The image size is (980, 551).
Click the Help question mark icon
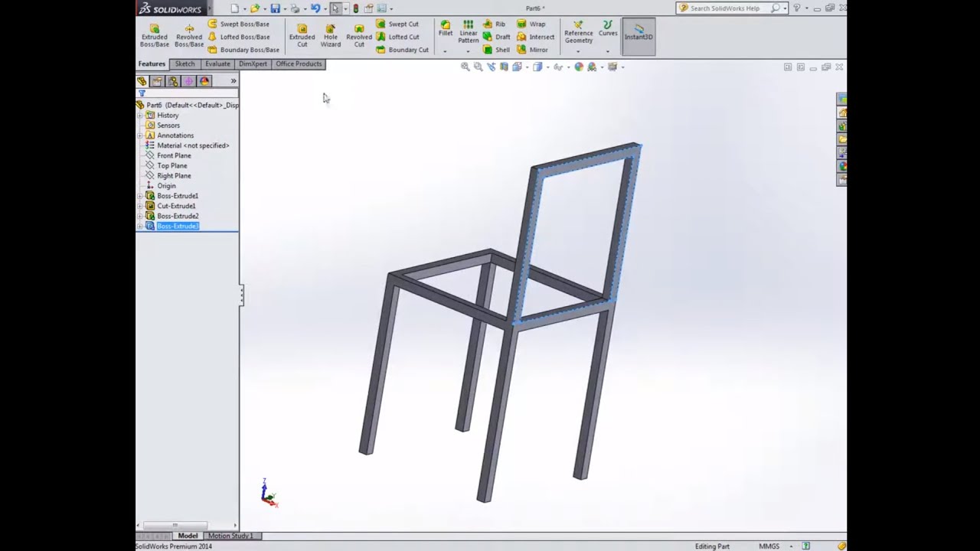tap(796, 8)
